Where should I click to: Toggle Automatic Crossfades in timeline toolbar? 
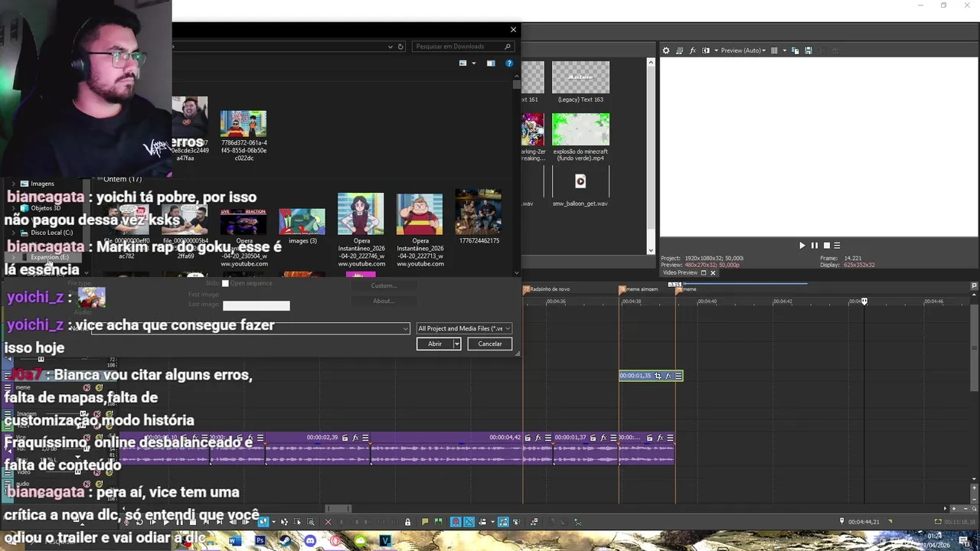[x=469, y=522]
